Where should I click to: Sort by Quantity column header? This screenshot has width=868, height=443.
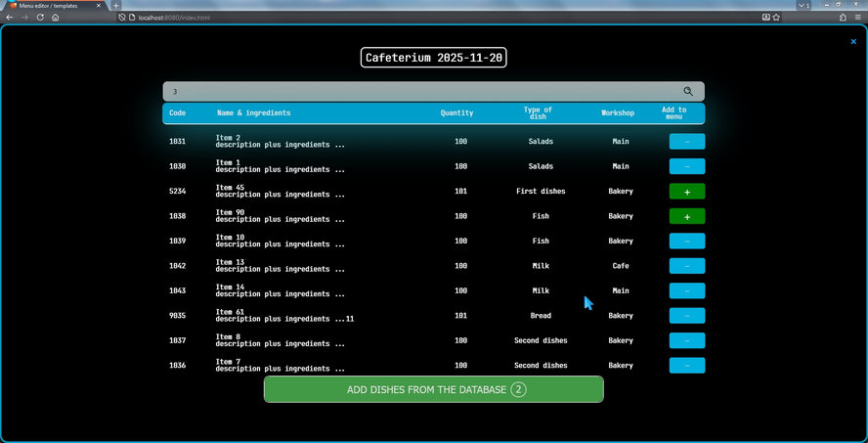pos(456,113)
